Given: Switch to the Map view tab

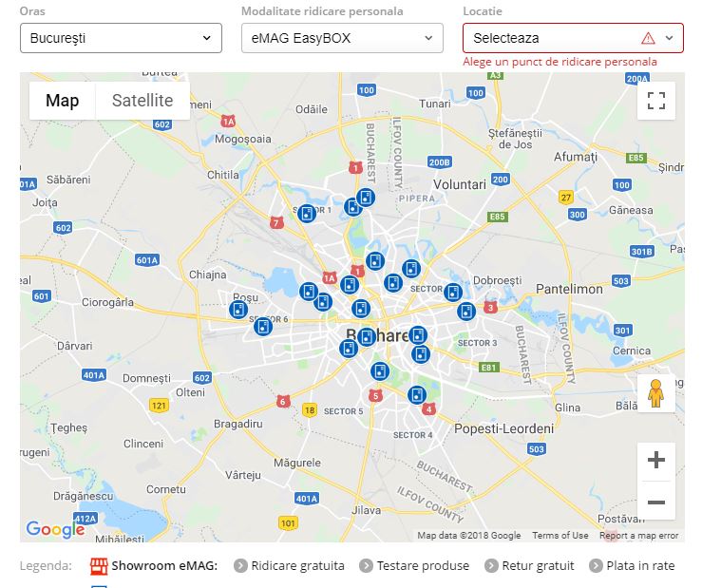Looking at the screenshot, I should click(63, 101).
